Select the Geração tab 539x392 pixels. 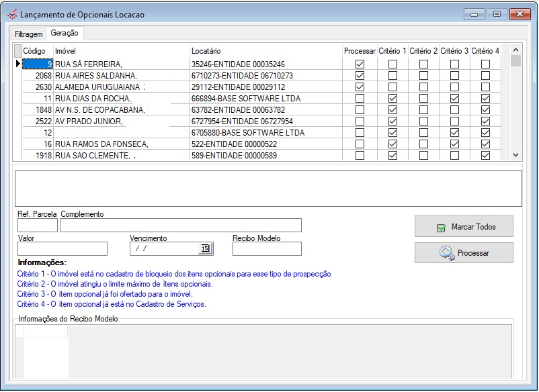(x=65, y=34)
